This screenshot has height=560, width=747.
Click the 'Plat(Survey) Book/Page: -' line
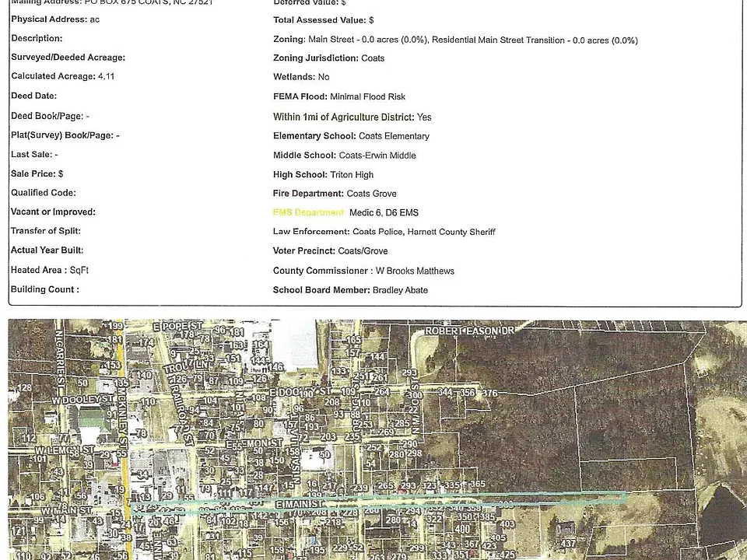[65, 135]
